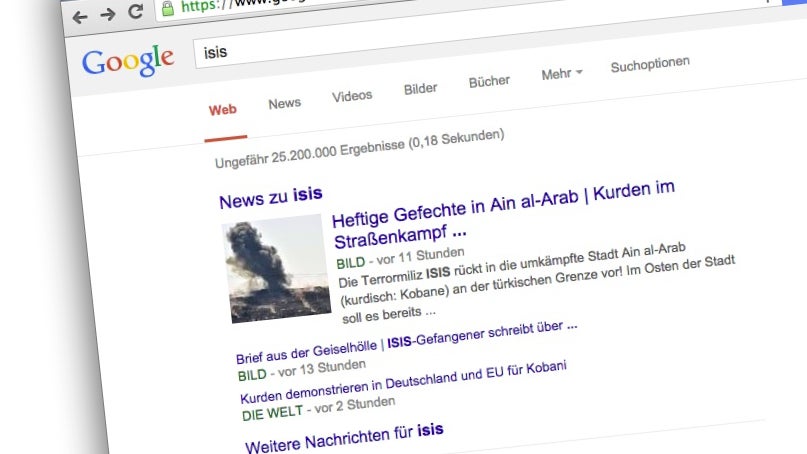This screenshot has height=454, width=807.
Task: Click the browser back arrow
Action: click(x=80, y=15)
